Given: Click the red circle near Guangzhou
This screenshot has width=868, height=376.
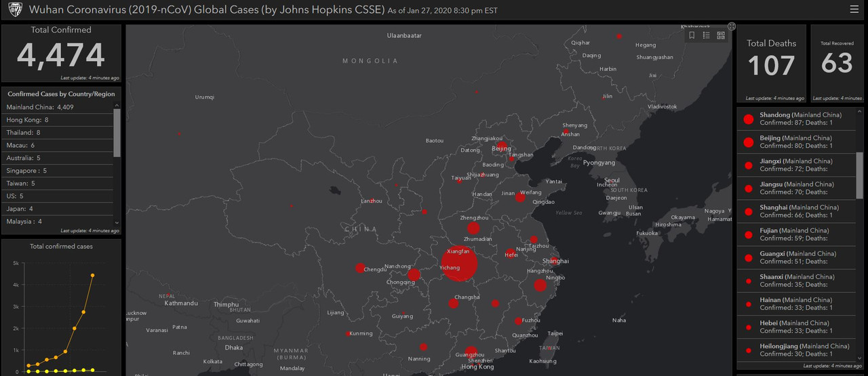Looking at the screenshot, I should coord(471,352).
